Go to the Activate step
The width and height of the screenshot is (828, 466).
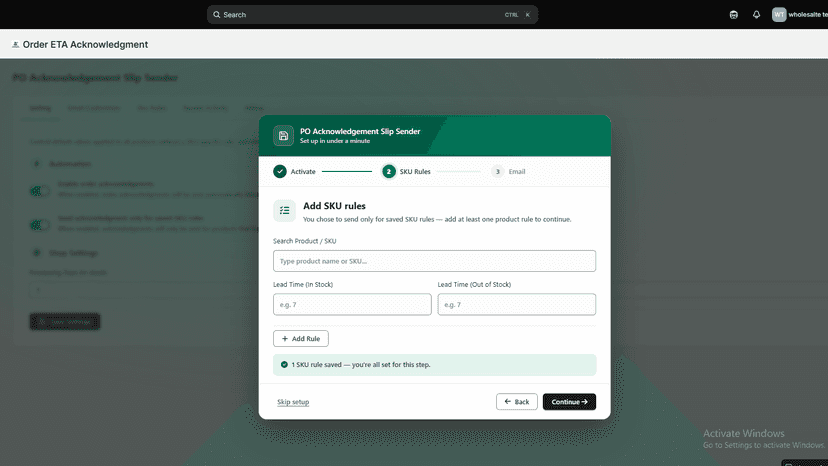point(295,172)
